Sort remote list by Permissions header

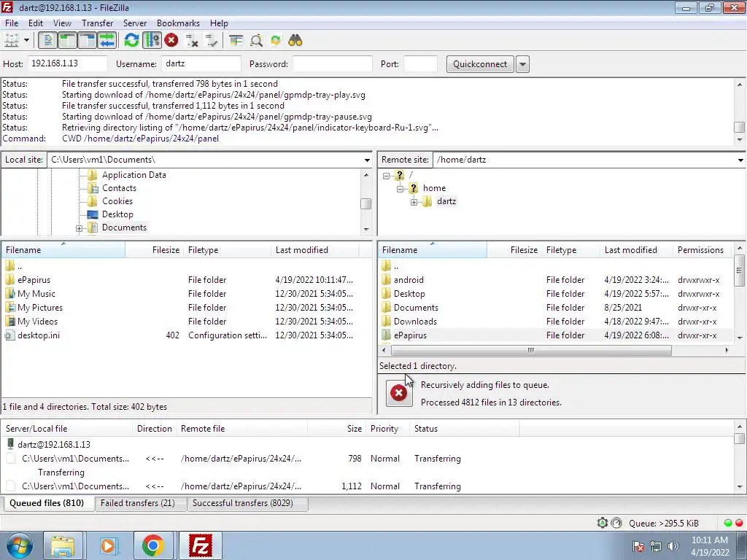700,250
